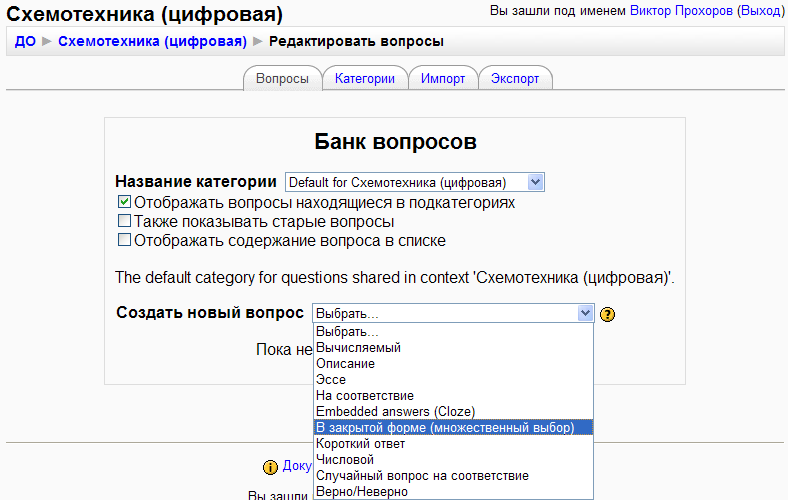Choose 'Описание' from the list
This screenshot has height=500, width=788.
(345, 364)
